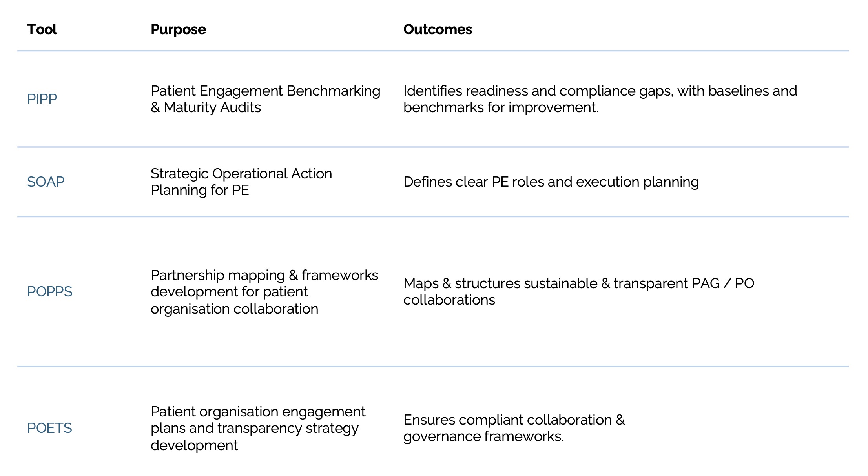This screenshot has width=868, height=476.
Task: Select the POPPS tool link
Action: [x=49, y=292]
